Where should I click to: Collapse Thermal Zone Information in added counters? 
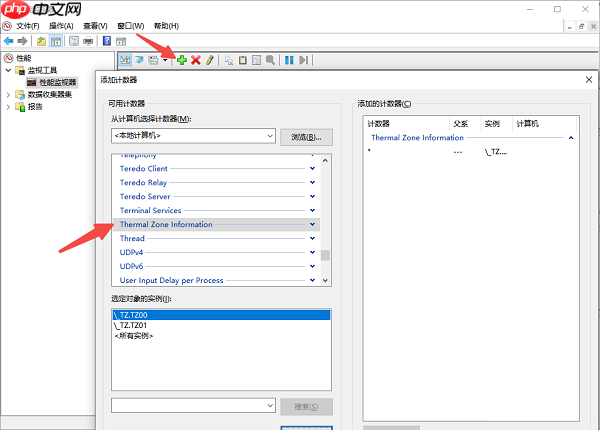click(x=571, y=138)
